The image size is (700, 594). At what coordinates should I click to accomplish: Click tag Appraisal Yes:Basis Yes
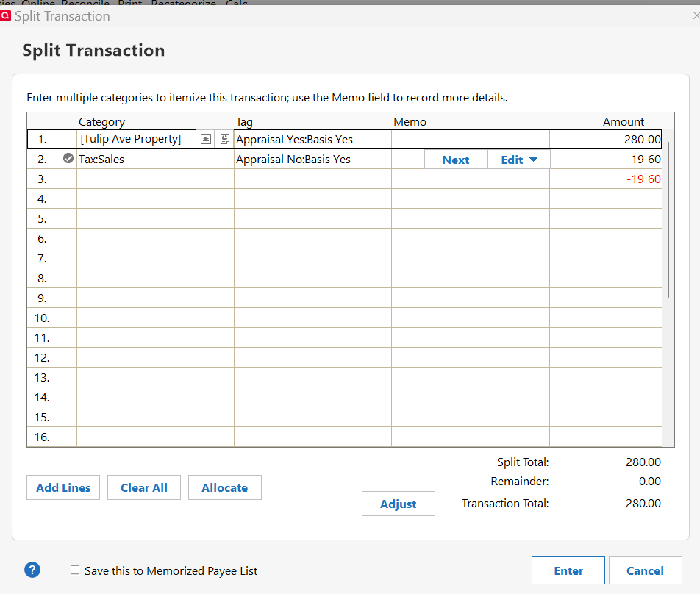(294, 140)
